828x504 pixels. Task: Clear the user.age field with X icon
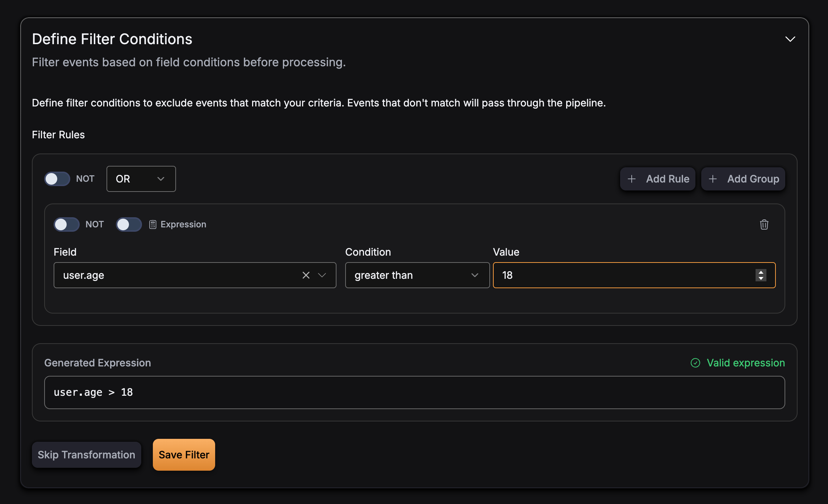306,275
